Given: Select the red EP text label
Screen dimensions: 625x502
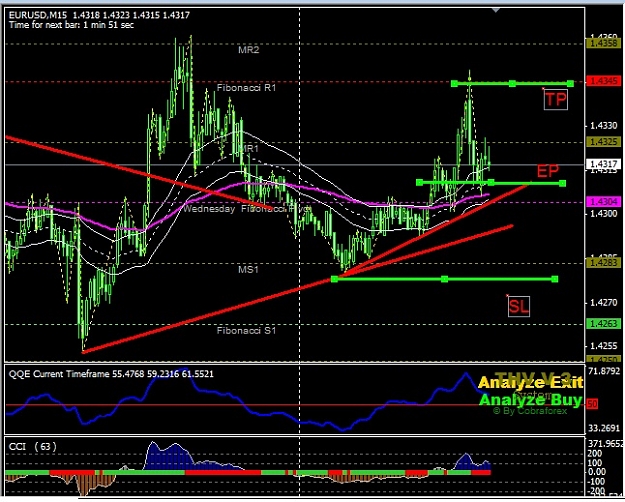Looking at the screenshot, I should 548,171.
